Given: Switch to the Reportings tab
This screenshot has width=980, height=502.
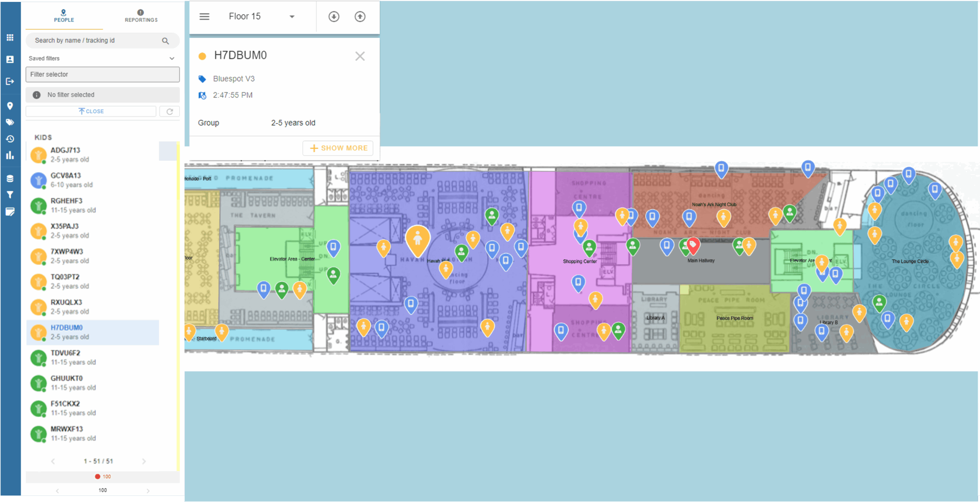Looking at the screenshot, I should [x=141, y=16].
